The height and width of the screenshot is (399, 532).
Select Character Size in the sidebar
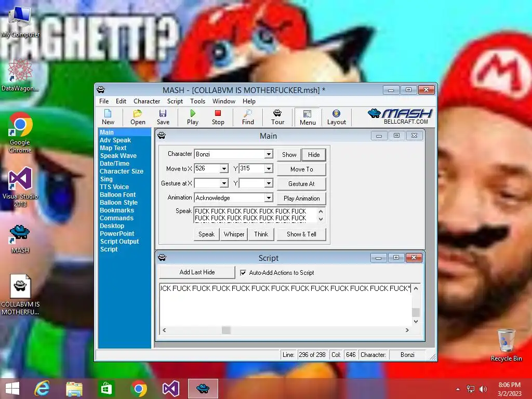(121, 171)
